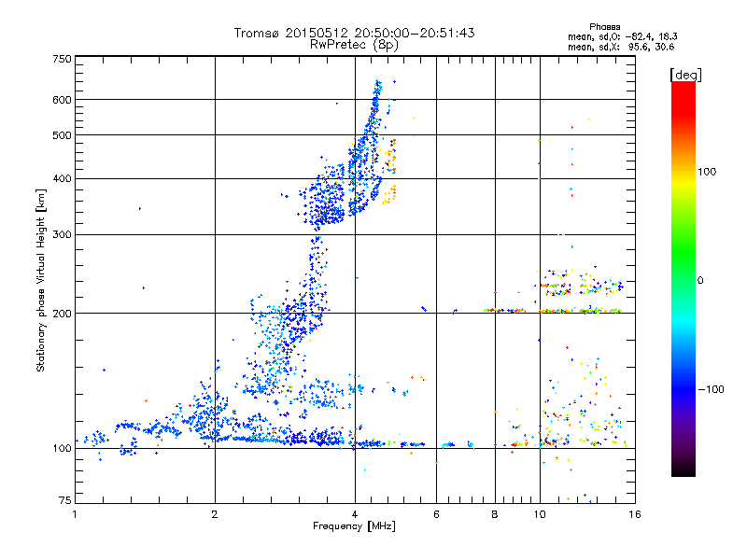
Task: Click the y-axis '400' tick label
Action: 63,178
